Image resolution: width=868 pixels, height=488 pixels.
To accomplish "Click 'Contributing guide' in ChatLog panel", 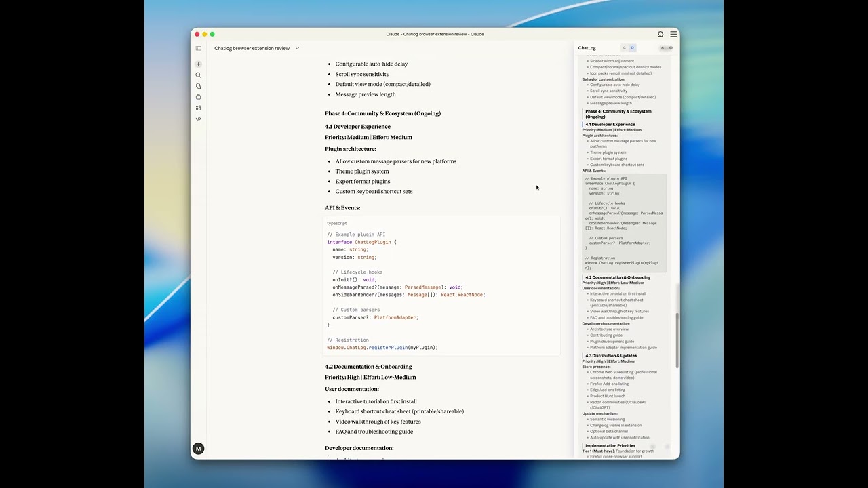I will click(606, 335).
